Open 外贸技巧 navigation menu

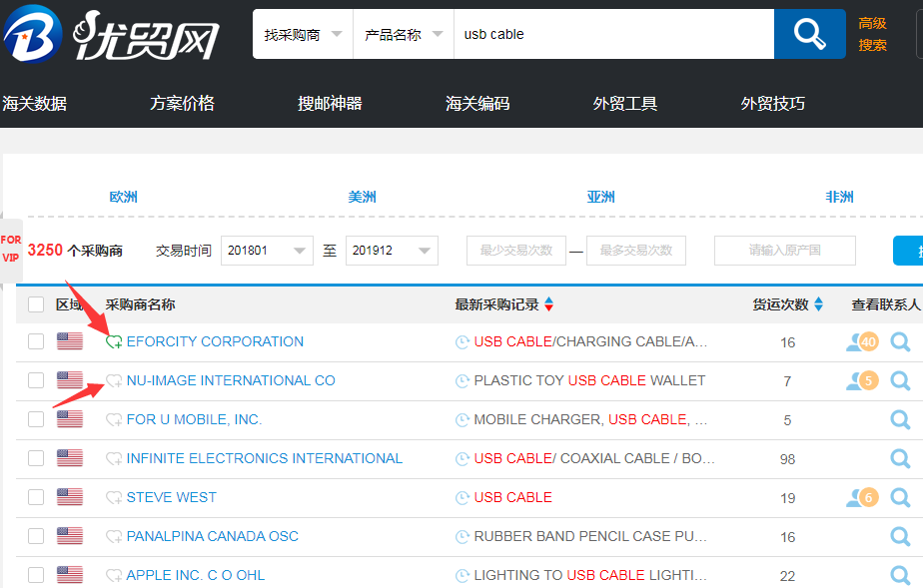coord(773,104)
